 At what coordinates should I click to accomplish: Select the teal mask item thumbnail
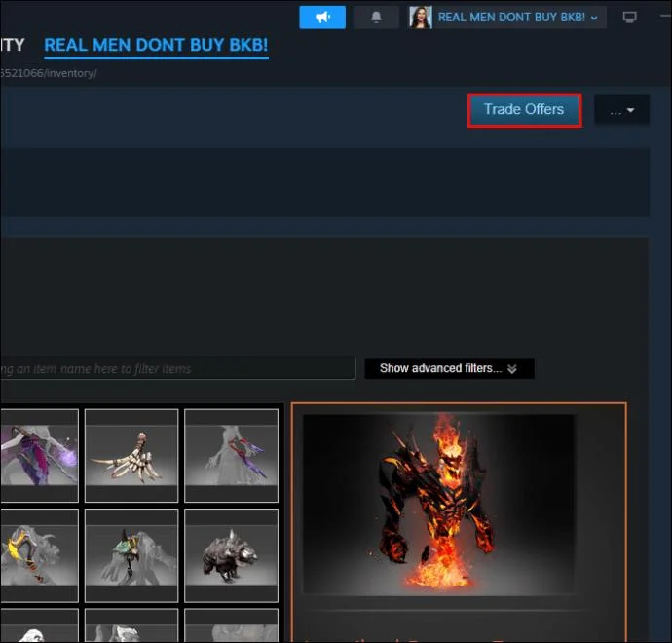click(x=131, y=555)
